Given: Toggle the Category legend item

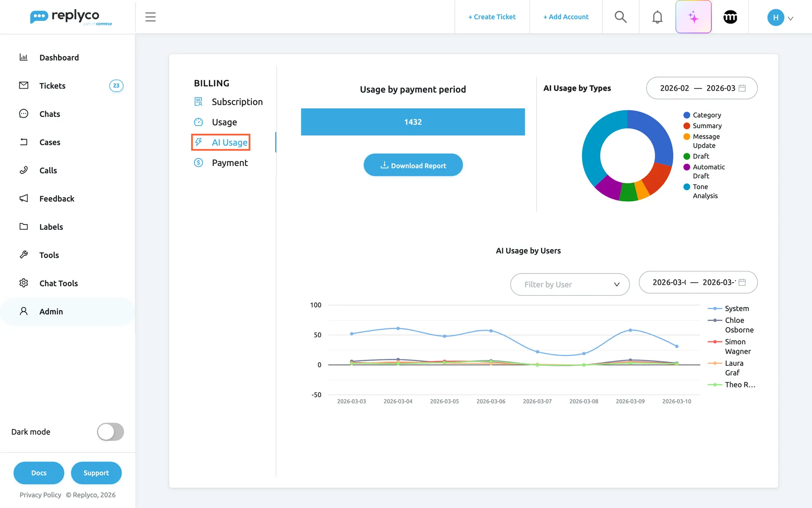Looking at the screenshot, I should click(x=702, y=115).
